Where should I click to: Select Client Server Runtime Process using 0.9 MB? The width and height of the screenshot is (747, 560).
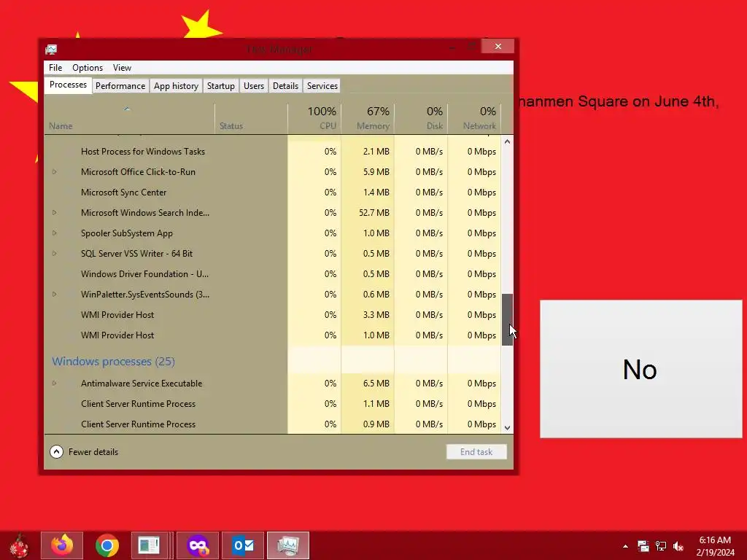273,424
